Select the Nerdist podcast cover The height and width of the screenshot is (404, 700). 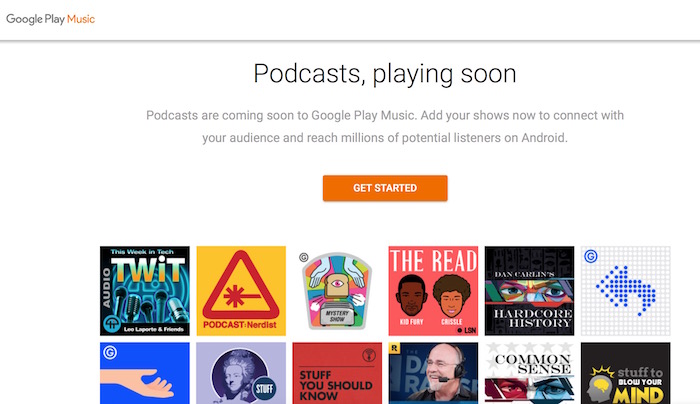[241, 291]
